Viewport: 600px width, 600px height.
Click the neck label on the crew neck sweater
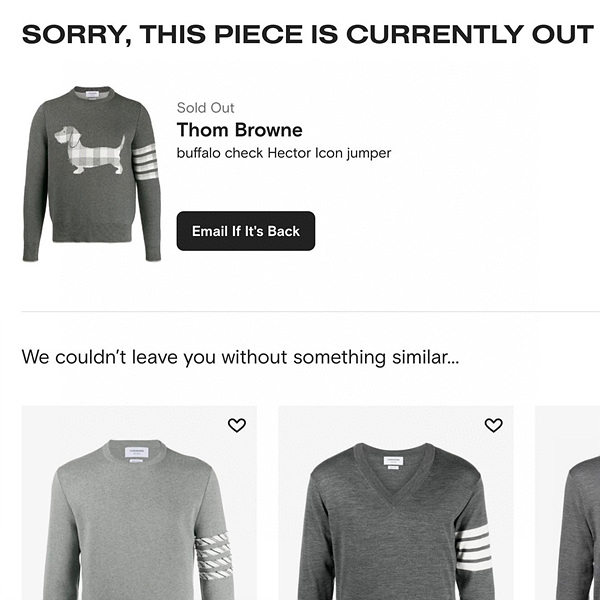[136, 455]
